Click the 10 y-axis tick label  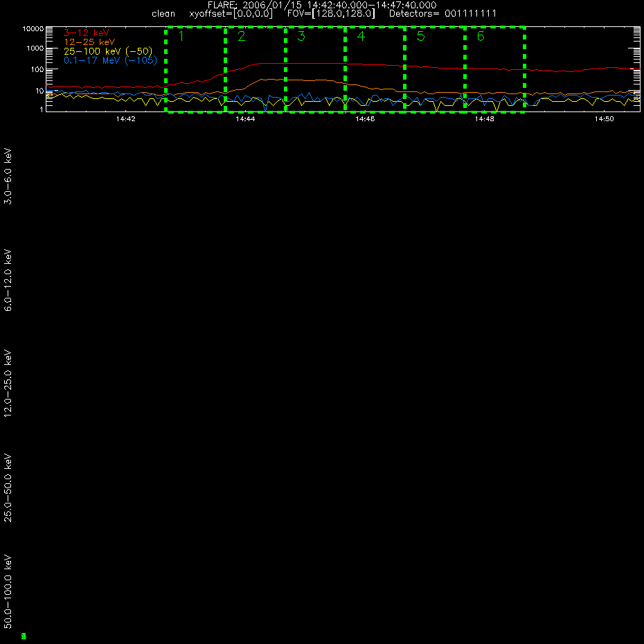(x=39, y=91)
